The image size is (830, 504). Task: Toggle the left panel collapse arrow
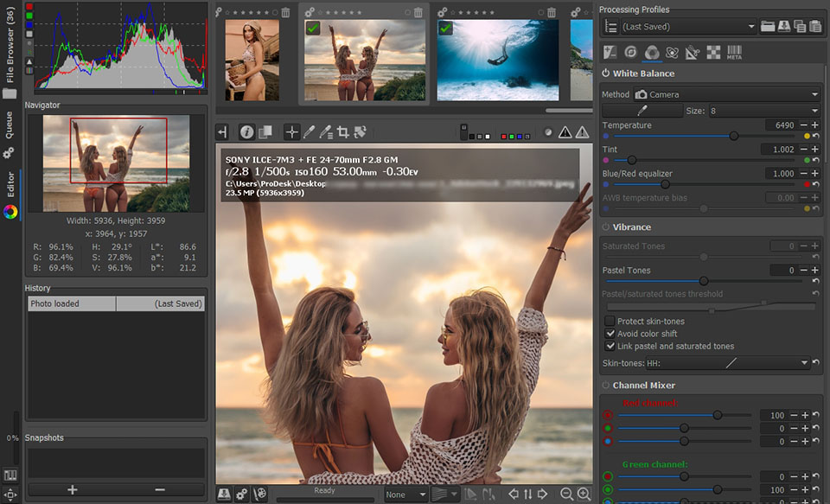point(222,131)
